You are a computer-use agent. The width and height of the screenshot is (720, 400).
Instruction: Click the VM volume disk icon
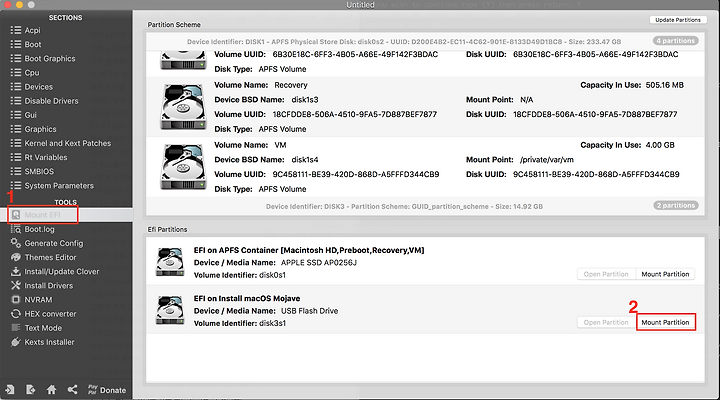[183, 167]
